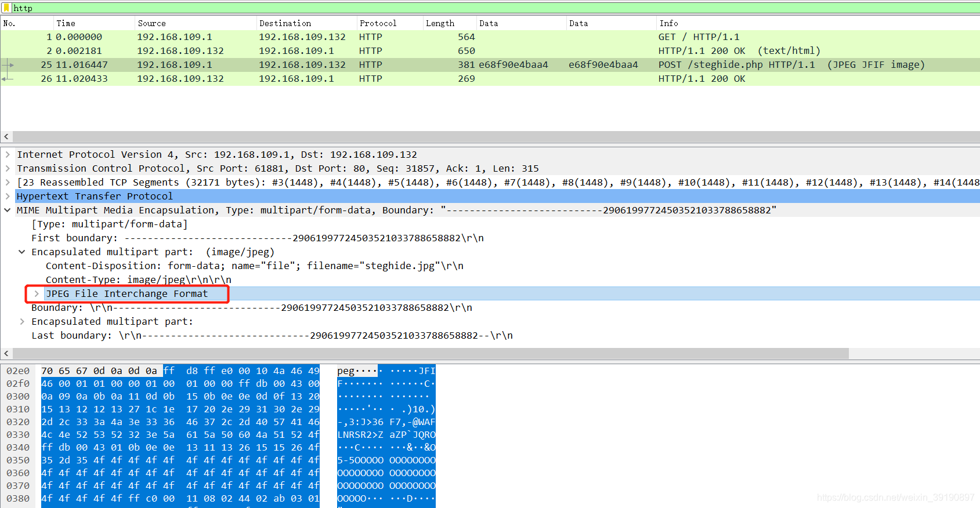Select the Boundary line after the JPEG
This screenshot has width=980, height=508.
coord(252,307)
